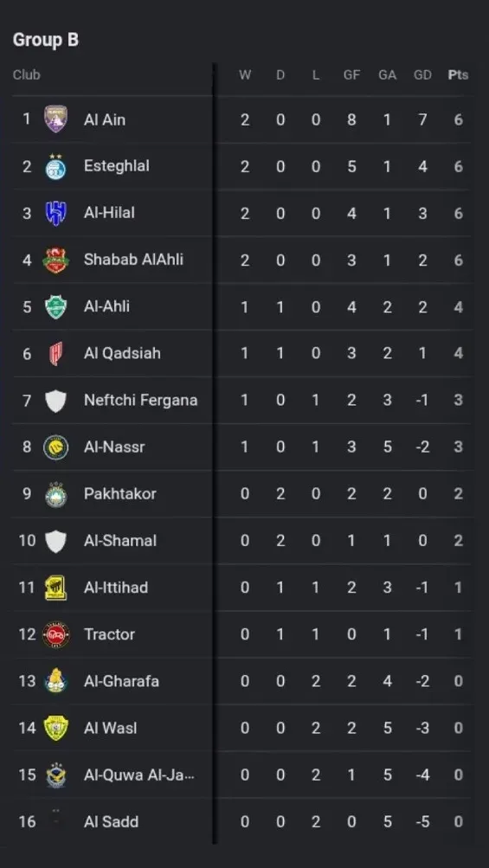Image resolution: width=489 pixels, height=868 pixels.
Task: Click the GD column header
Action: tap(422, 74)
